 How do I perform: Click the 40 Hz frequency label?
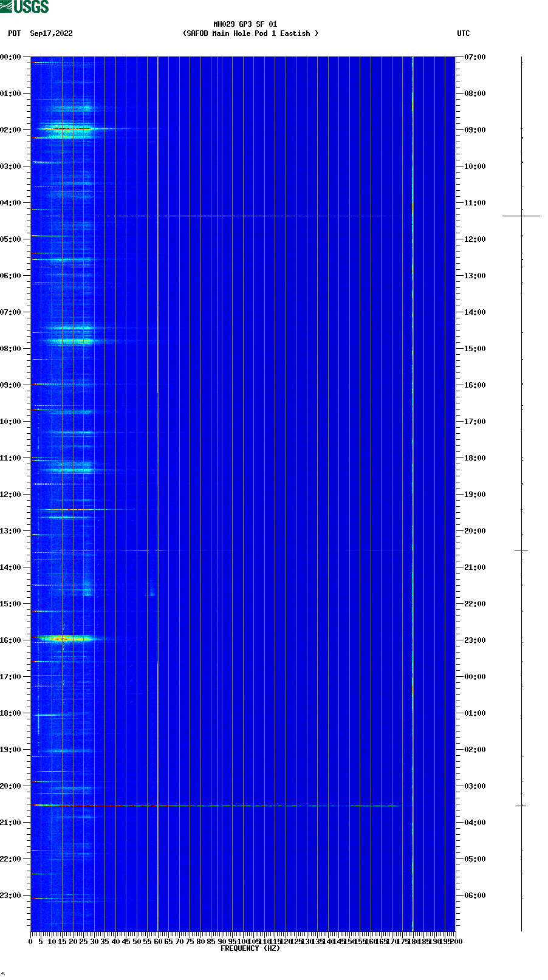115,942
